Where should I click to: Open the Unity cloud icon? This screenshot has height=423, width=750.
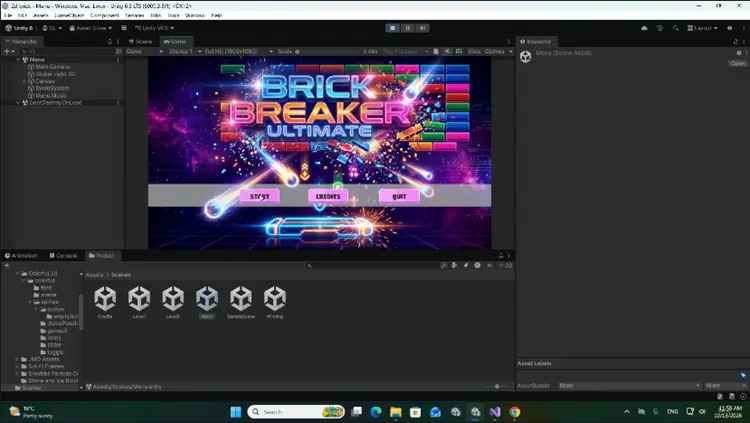click(x=644, y=28)
